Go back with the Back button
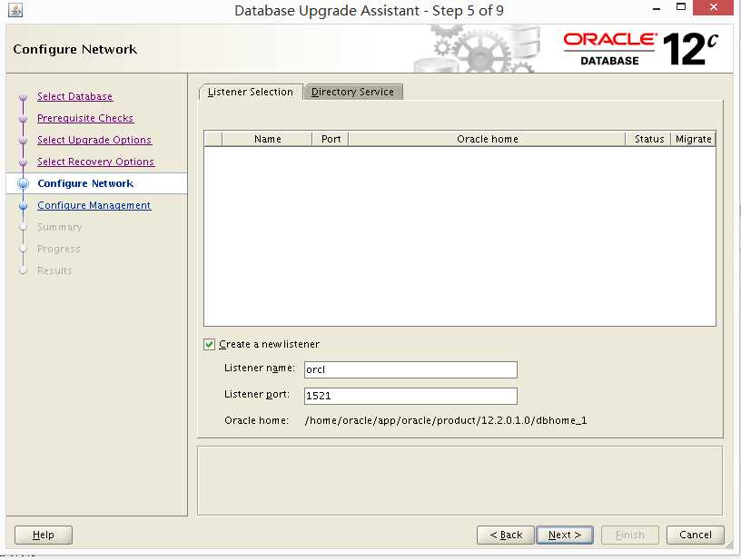This screenshot has width=741, height=560. (506, 535)
